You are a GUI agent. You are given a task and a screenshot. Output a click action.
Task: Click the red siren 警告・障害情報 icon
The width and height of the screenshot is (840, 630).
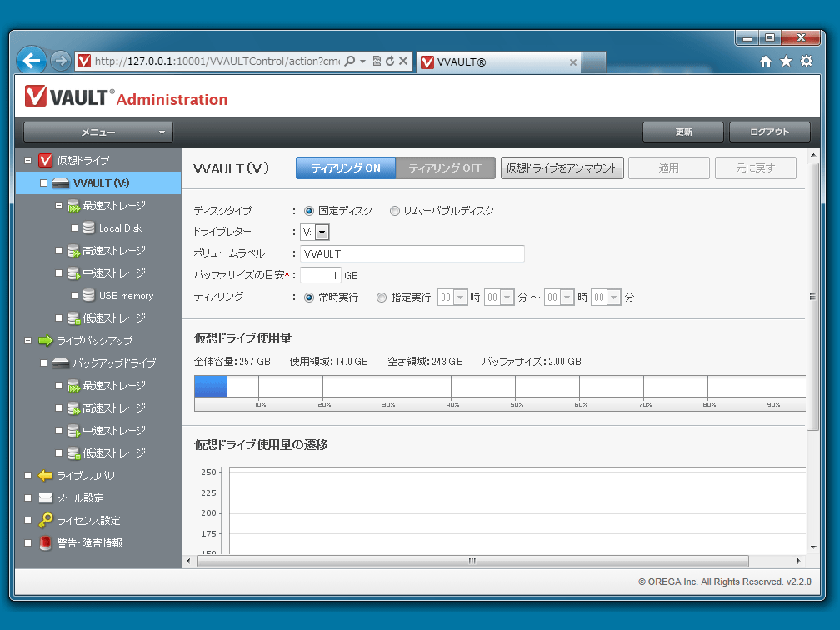tap(46, 543)
